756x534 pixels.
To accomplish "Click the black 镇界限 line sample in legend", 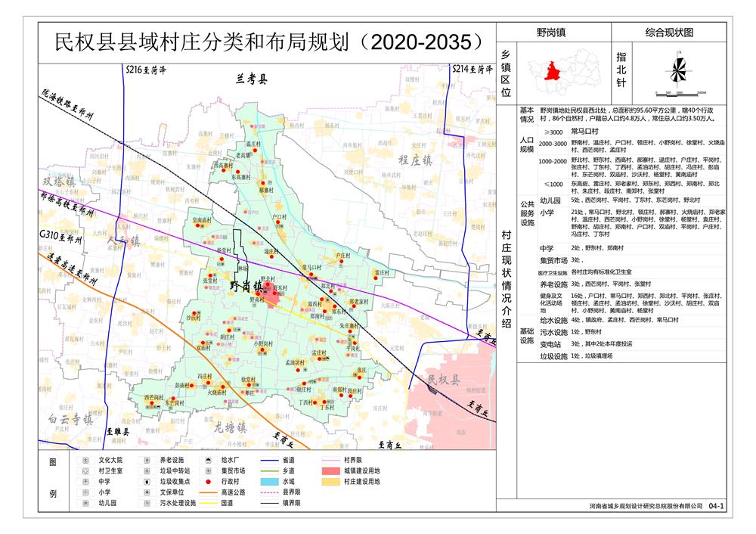I will 270,503.
